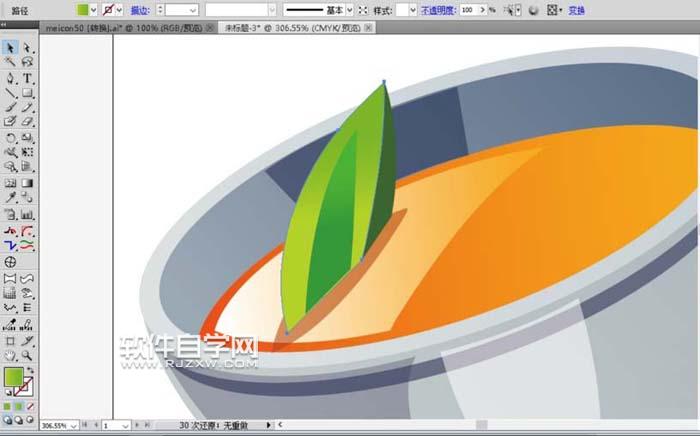Select the Blob Brush tool

point(10,121)
